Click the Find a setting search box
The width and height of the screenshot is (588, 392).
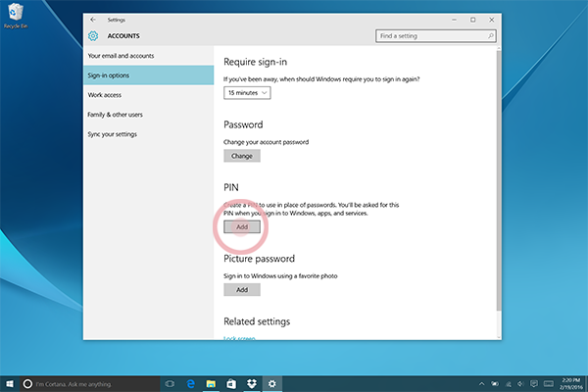click(436, 36)
